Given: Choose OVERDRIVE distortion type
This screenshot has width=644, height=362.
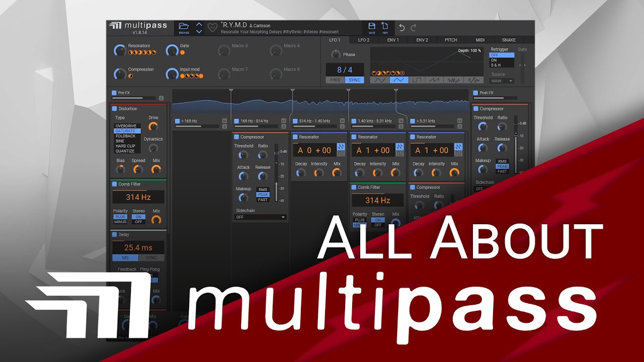Looking at the screenshot, I should [127, 126].
